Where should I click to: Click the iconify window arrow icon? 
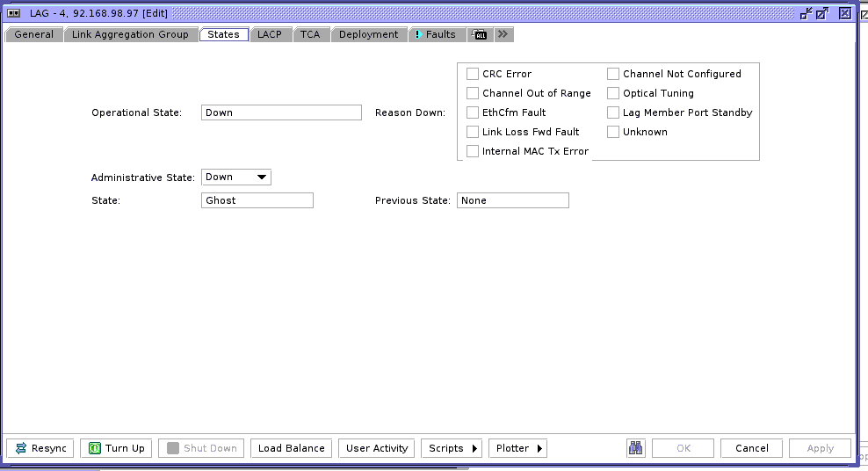[x=806, y=13]
